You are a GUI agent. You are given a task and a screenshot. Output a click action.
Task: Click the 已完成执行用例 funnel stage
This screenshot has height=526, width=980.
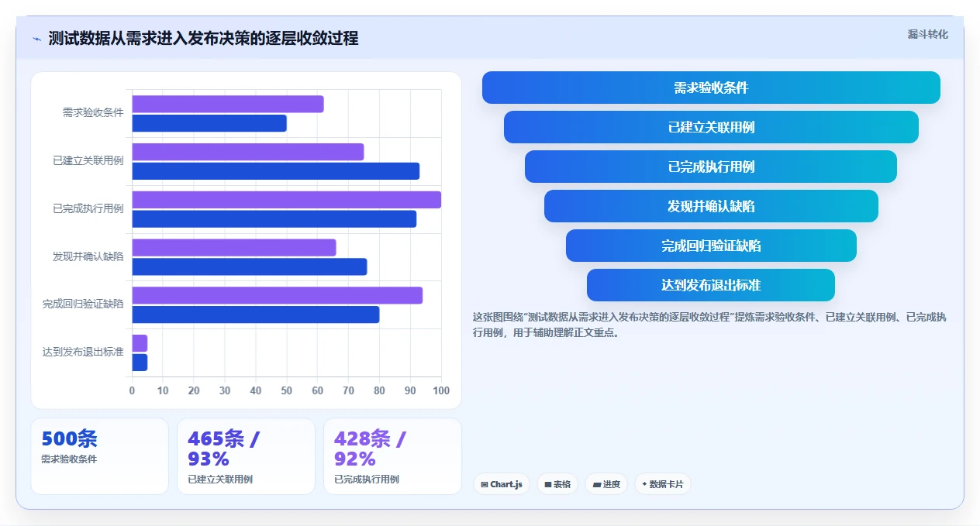(711, 167)
